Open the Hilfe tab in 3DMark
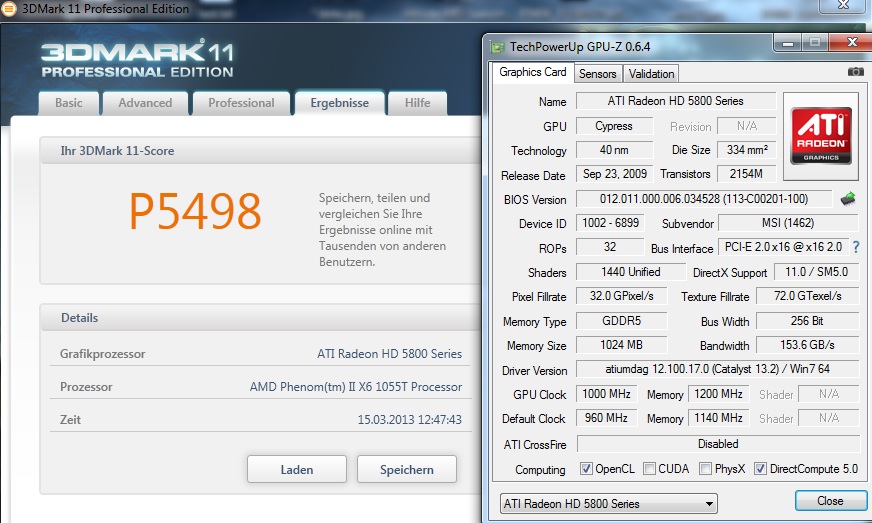Image resolution: width=872 pixels, height=523 pixels. (x=417, y=103)
